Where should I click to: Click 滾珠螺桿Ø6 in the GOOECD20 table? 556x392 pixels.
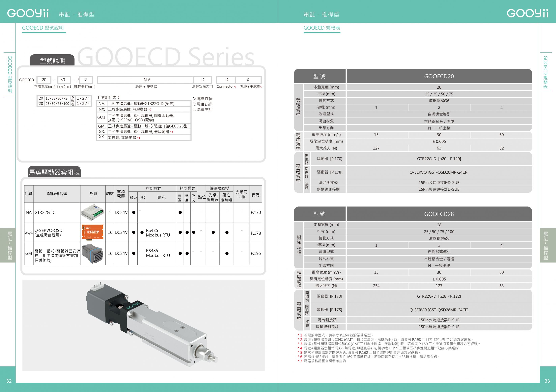[x=439, y=101]
